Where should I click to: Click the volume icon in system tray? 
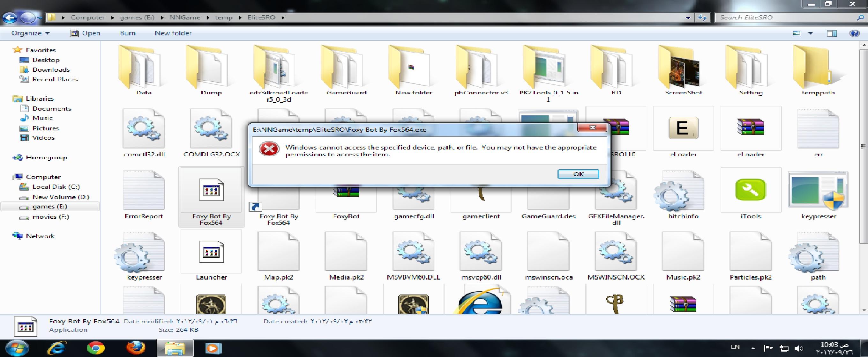[798, 349]
